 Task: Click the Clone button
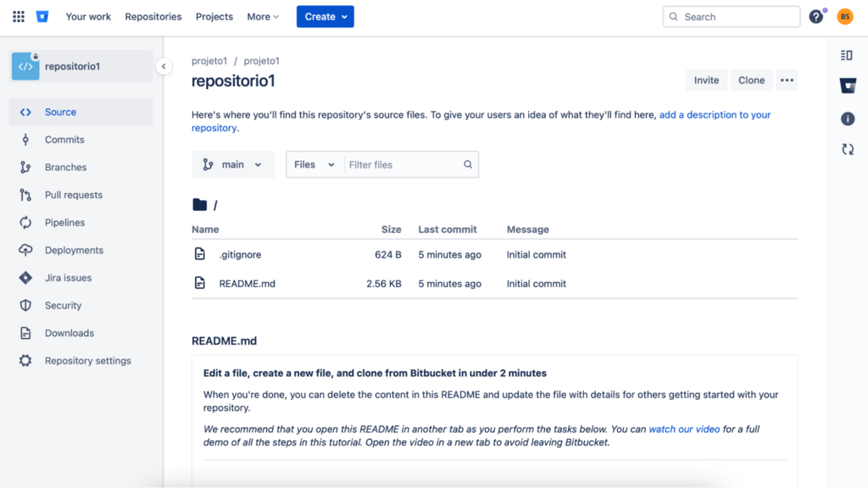coord(751,80)
